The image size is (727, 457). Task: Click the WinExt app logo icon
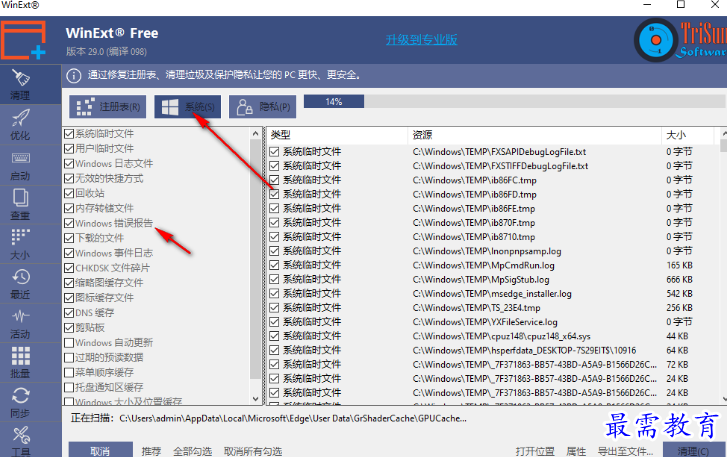23,40
